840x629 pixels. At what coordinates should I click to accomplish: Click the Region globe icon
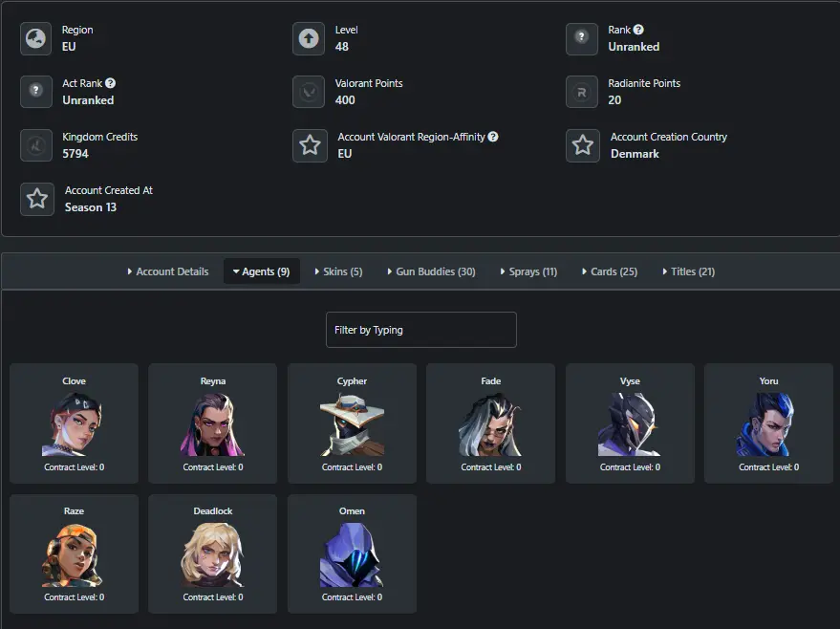coord(36,38)
